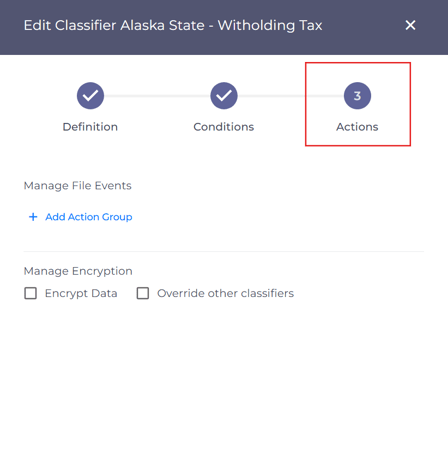
Task: Click the divider line above Manage Encryption
Action: coord(224,251)
